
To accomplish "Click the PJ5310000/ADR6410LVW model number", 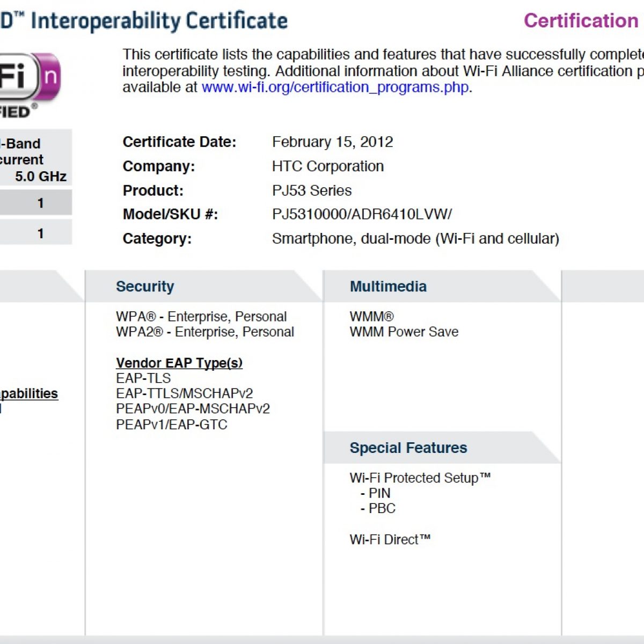I will 362,215.
